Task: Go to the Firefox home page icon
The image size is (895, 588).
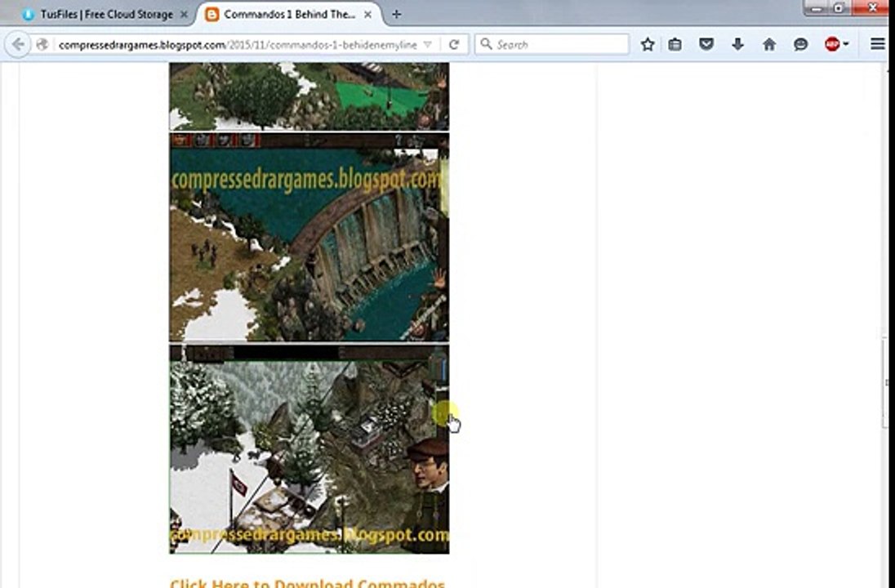Action: (x=769, y=44)
